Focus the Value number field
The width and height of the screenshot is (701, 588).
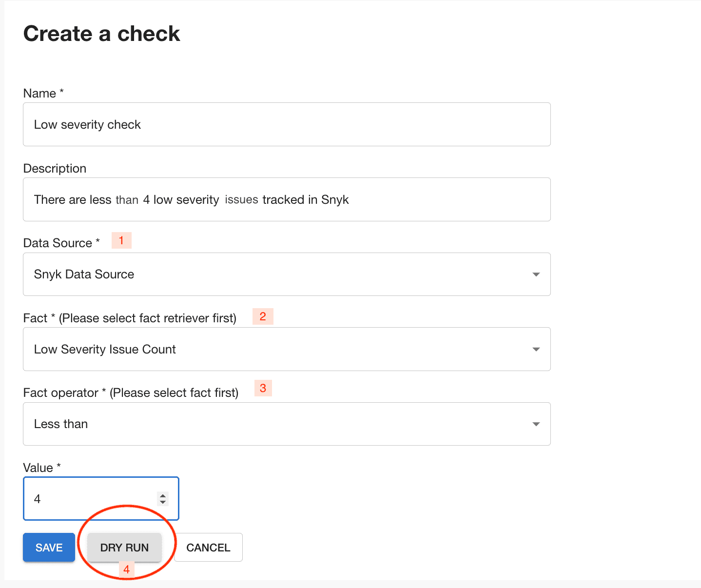coord(101,498)
